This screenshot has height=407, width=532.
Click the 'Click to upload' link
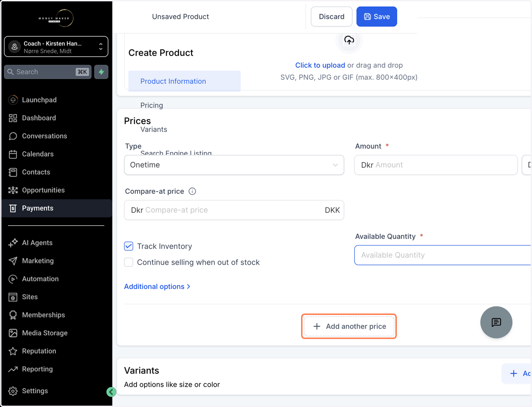[x=320, y=65]
